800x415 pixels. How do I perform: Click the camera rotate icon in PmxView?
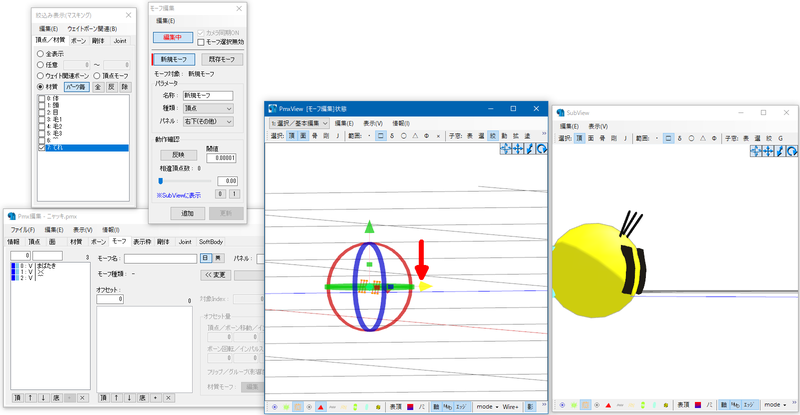tap(541, 149)
